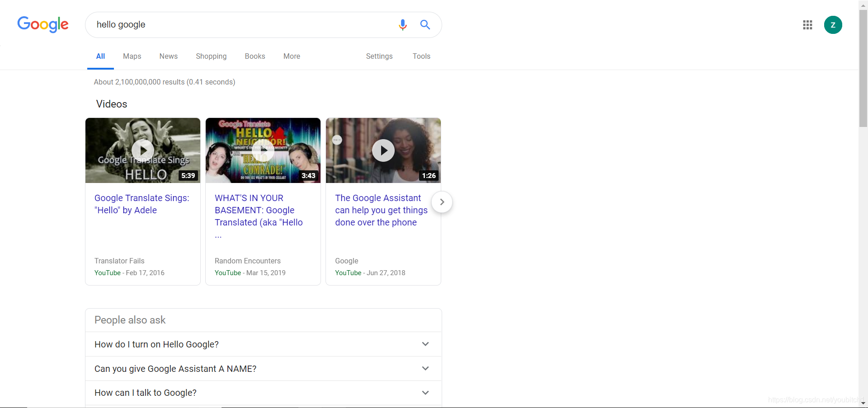The height and width of the screenshot is (408, 868).
Task: Click the Random Encounters channel name
Action: coord(248,261)
